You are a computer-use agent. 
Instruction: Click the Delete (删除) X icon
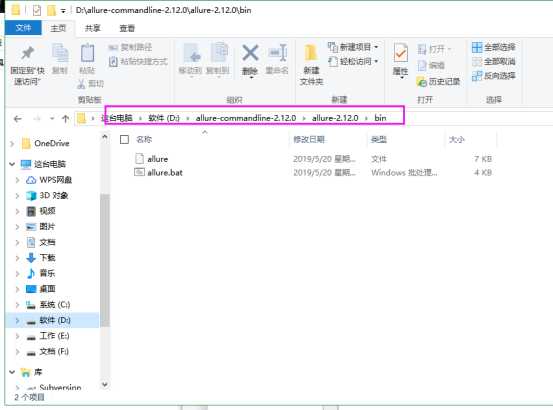pyautogui.click(x=250, y=53)
